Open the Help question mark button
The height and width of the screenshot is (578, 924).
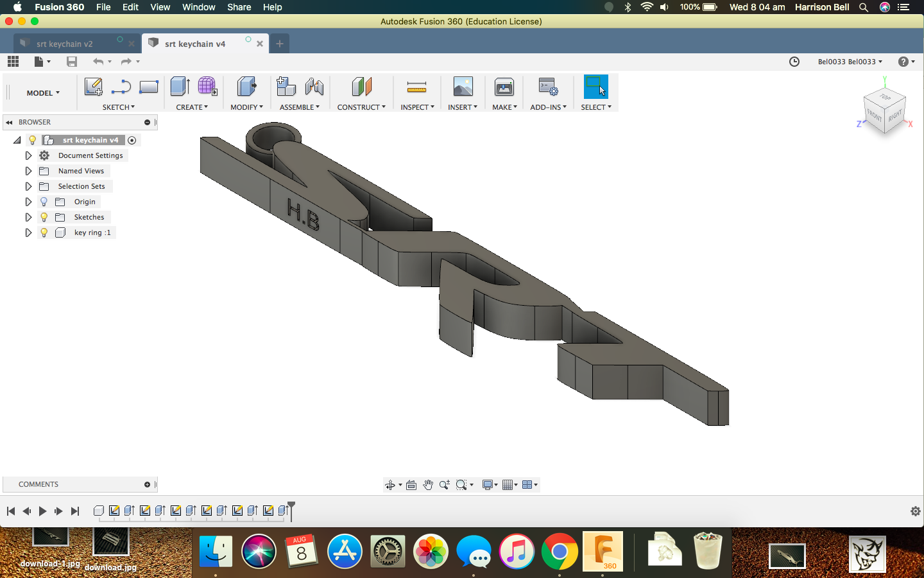coord(904,62)
